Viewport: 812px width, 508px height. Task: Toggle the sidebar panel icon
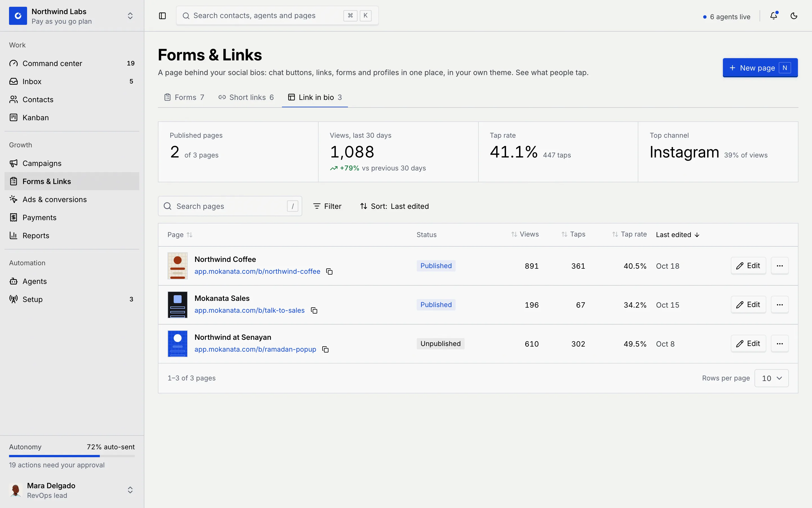(x=162, y=16)
